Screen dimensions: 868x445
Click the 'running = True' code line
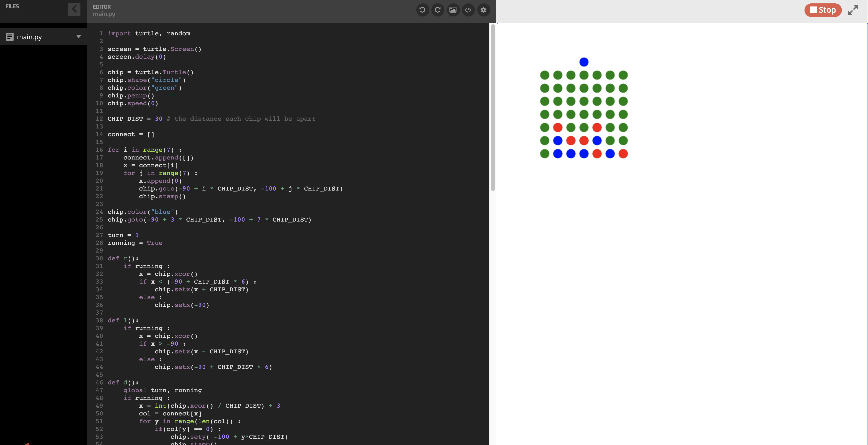[x=135, y=243]
